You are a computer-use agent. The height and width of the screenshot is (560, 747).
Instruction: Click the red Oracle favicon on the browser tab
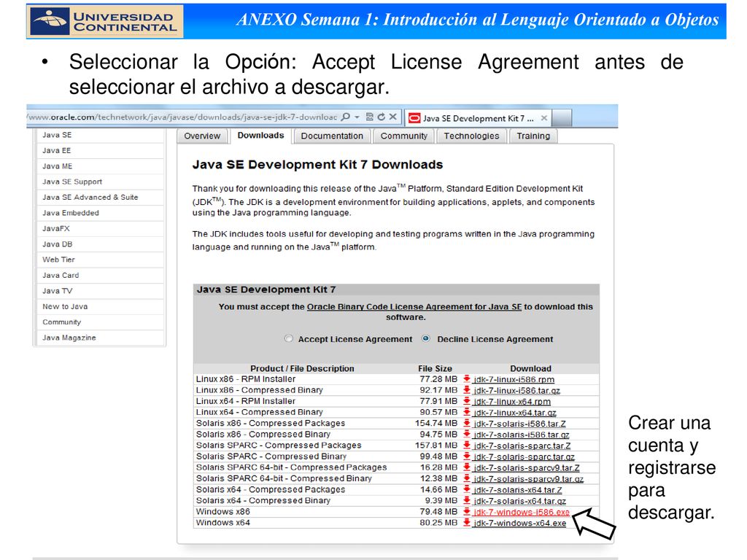click(414, 118)
